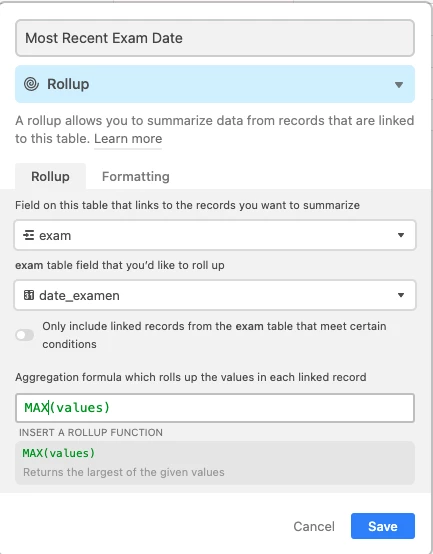Select the date_examen roll up field box
The image size is (433, 554).
(215, 295)
